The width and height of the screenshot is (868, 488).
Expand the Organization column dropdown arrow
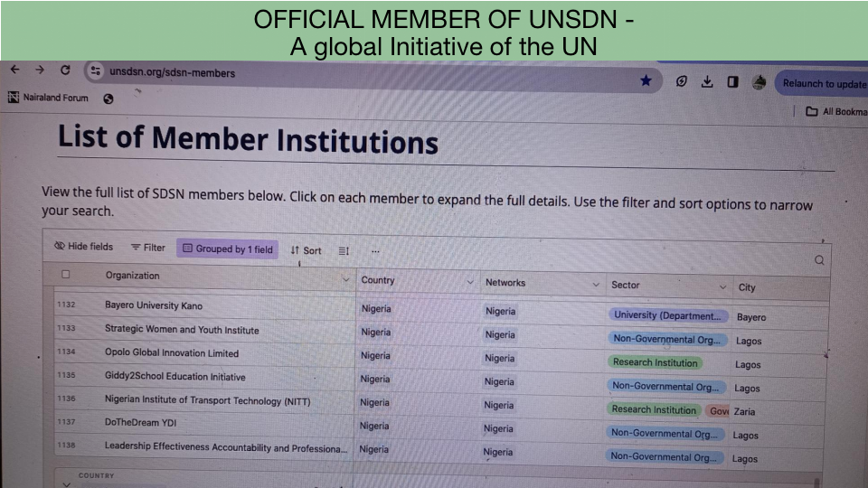coord(345,280)
